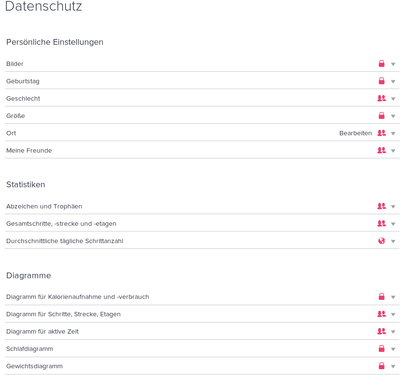Expand the dropdown arrow for Ort
The width and height of the screenshot is (400, 375).
(393, 133)
